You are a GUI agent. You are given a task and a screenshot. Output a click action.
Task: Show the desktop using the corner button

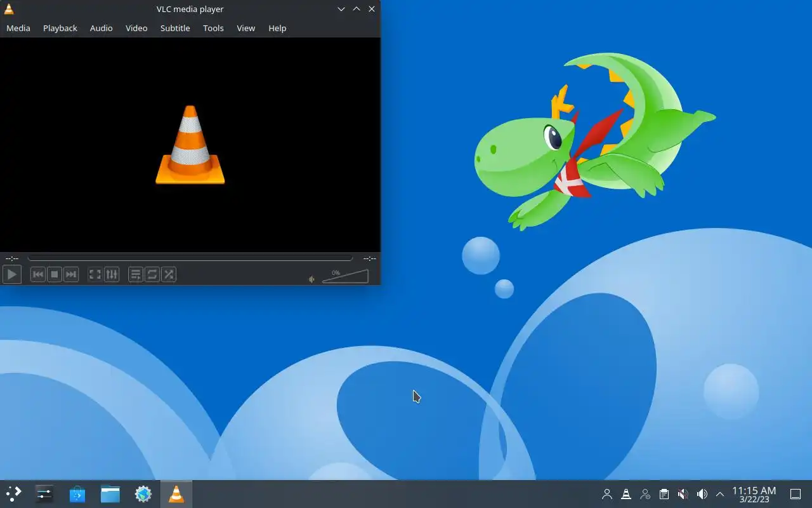[796, 494]
